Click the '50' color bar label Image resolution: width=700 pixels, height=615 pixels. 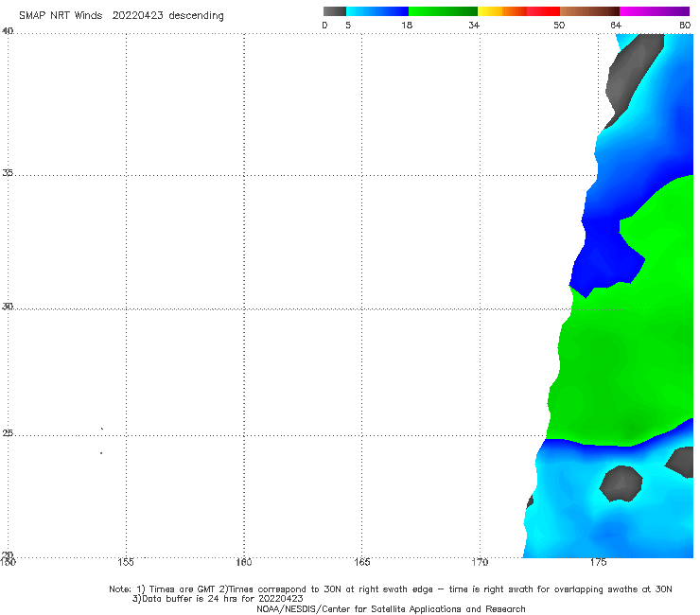pos(559,25)
